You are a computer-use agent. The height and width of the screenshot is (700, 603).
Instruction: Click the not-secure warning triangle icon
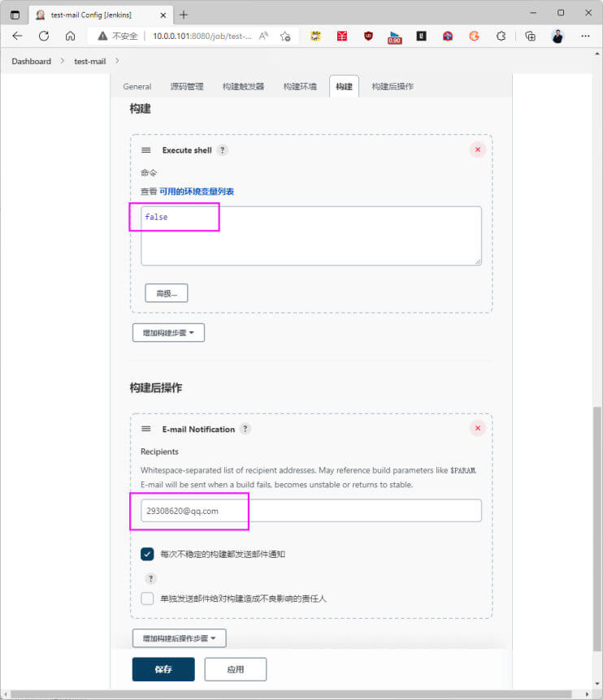point(102,37)
